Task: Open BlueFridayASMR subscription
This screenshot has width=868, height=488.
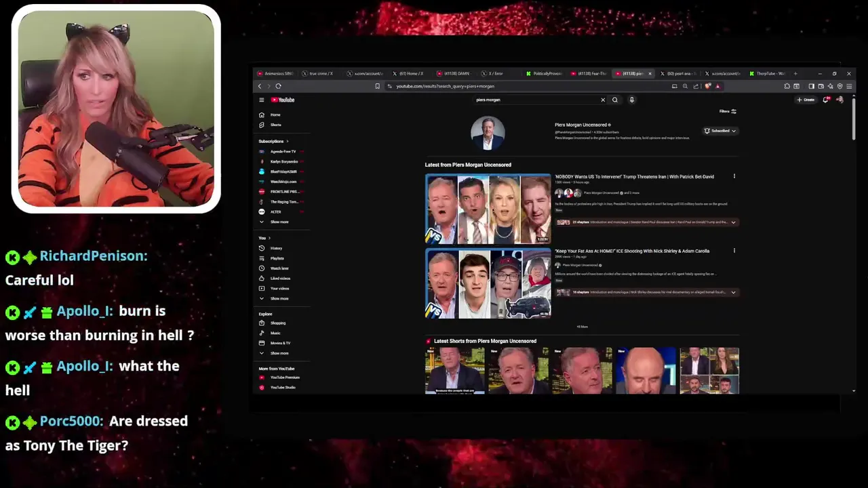Action: click(x=283, y=171)
